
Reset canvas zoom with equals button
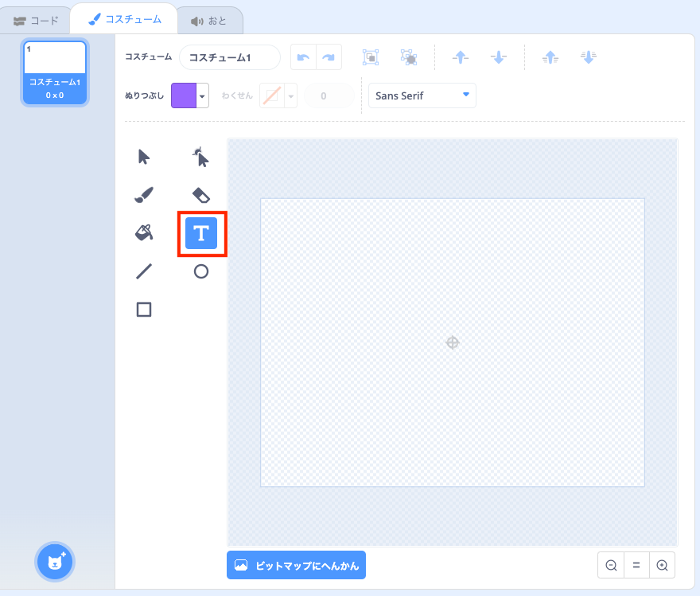pos(636,565)
